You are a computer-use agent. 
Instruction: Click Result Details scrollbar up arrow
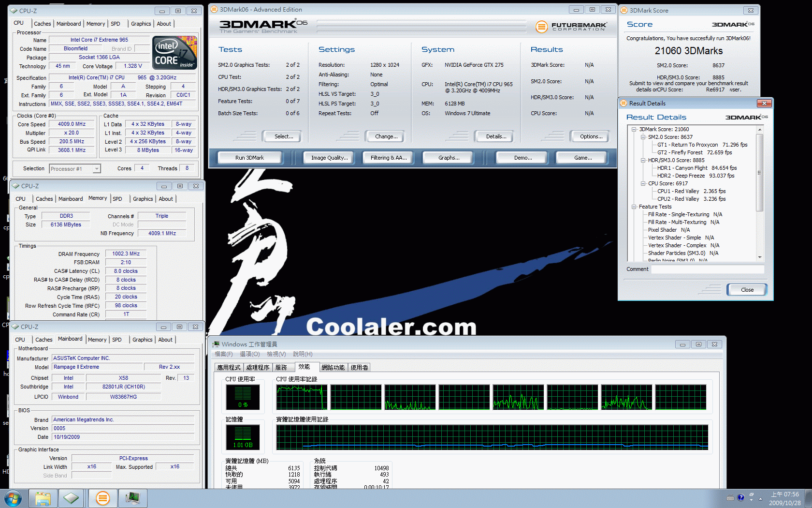coord(759,130)
